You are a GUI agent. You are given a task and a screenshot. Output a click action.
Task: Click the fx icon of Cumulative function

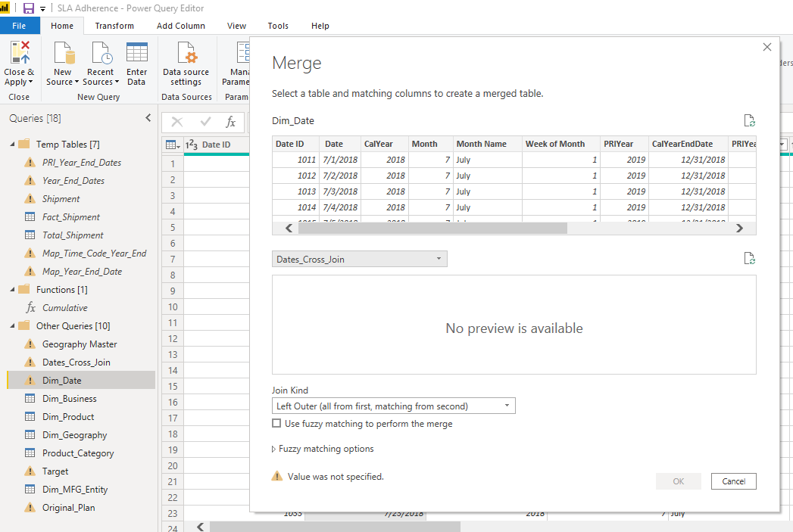[x=30, y=308]
